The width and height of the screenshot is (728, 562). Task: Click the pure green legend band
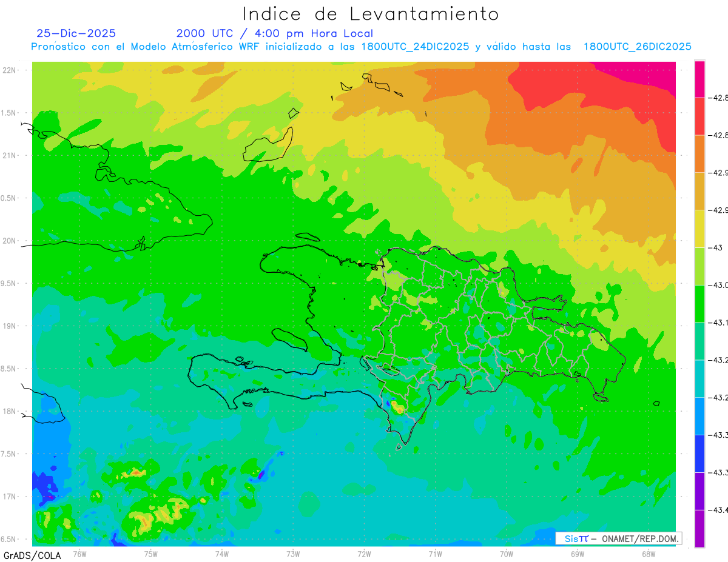pyautogui.click(x=699, y=304)
